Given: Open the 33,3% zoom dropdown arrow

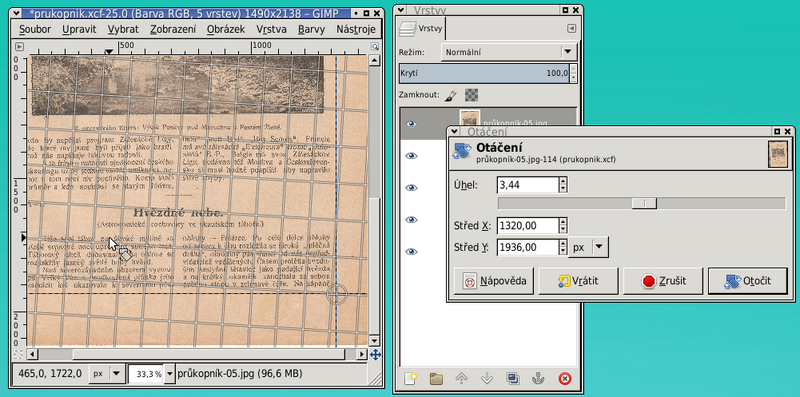Looking at the screenshot, I should point(170,374).
